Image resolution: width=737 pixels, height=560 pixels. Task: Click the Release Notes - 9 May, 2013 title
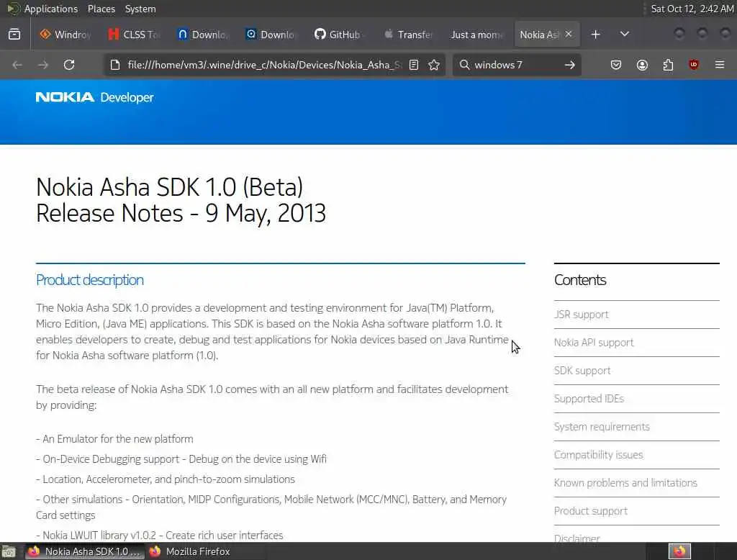click(181, 213)
